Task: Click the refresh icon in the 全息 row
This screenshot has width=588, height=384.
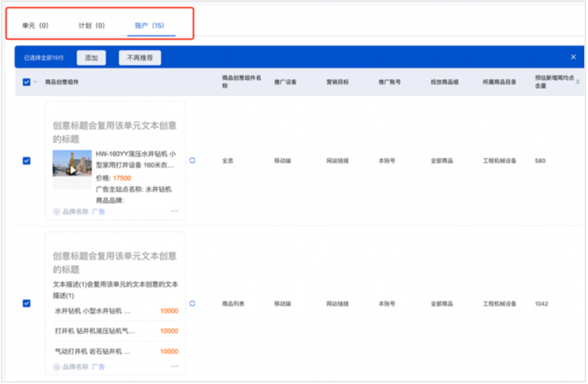Action: click(x=193, y=160)
